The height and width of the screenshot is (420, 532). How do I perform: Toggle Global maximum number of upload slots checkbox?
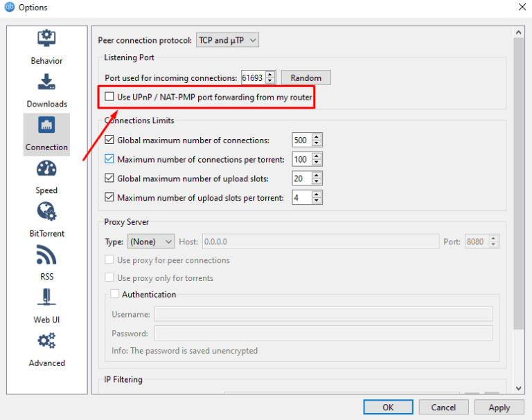(109, 178)
